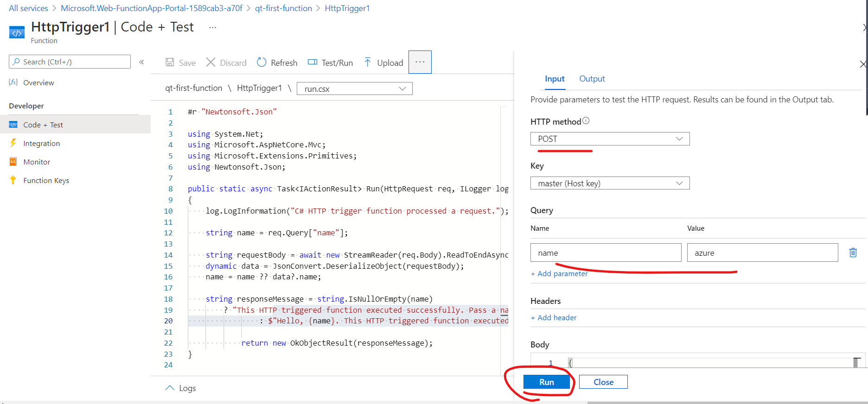Screen dimensions: 868x404
Task: Click the + Add header link
Action: (554, 318)
